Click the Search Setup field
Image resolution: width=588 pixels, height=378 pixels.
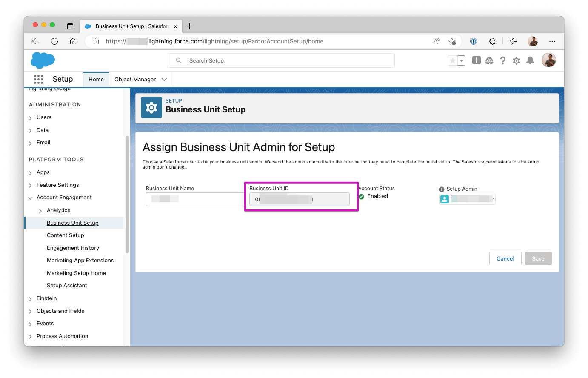click(x=281, y=60)
